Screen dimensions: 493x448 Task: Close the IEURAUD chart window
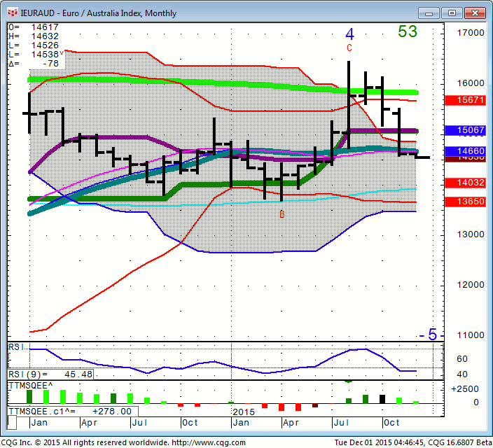click(475, 13)
